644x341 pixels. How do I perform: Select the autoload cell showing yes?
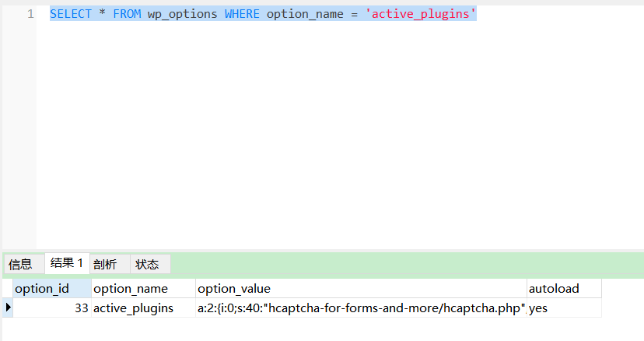[x=563, y=308]
